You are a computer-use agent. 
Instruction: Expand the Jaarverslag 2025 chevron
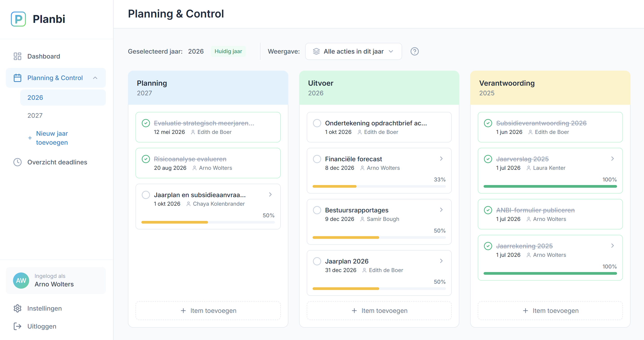click(613, 159)
